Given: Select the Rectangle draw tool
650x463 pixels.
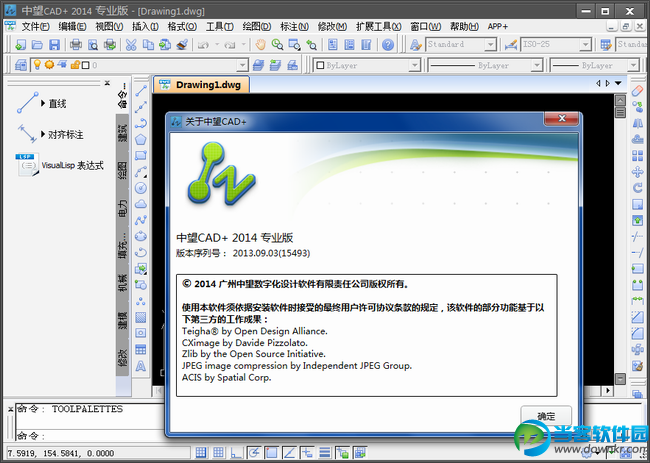Looking at the screenshot, I should (x=141, y=155).
